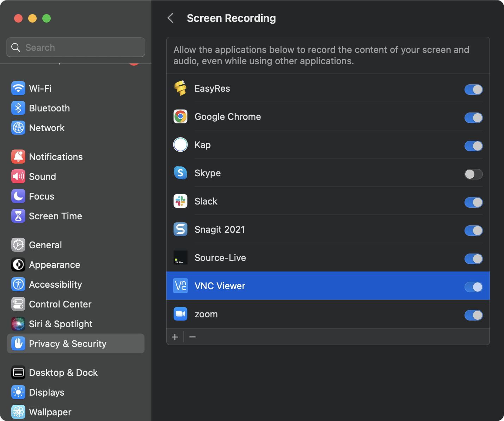Disable screen recording for Kap
The height and width of the screenshot is (421, 504).
473,146
